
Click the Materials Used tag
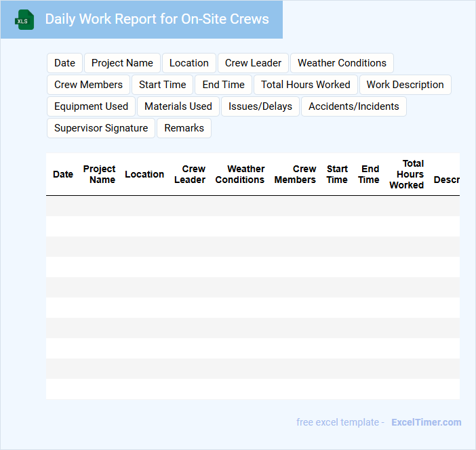click(178, 106)
